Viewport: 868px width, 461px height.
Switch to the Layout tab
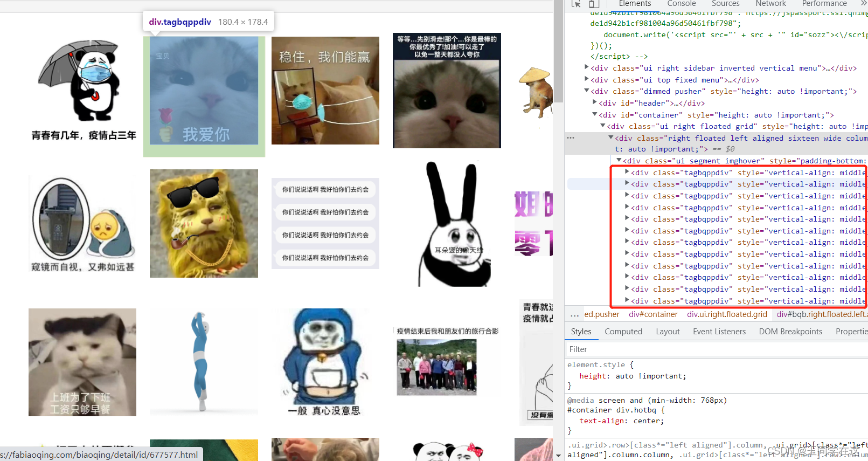click(668, 332)
